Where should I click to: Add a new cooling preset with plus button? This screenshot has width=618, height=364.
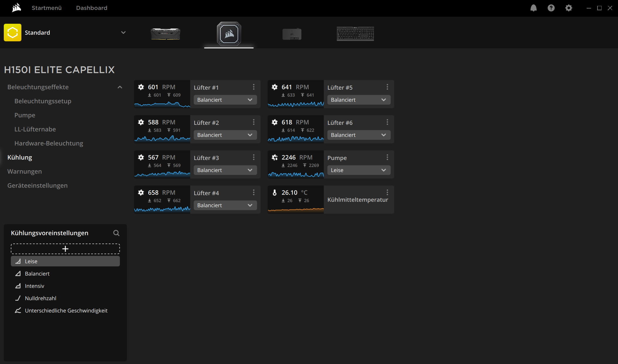click(x=65, y=249)
